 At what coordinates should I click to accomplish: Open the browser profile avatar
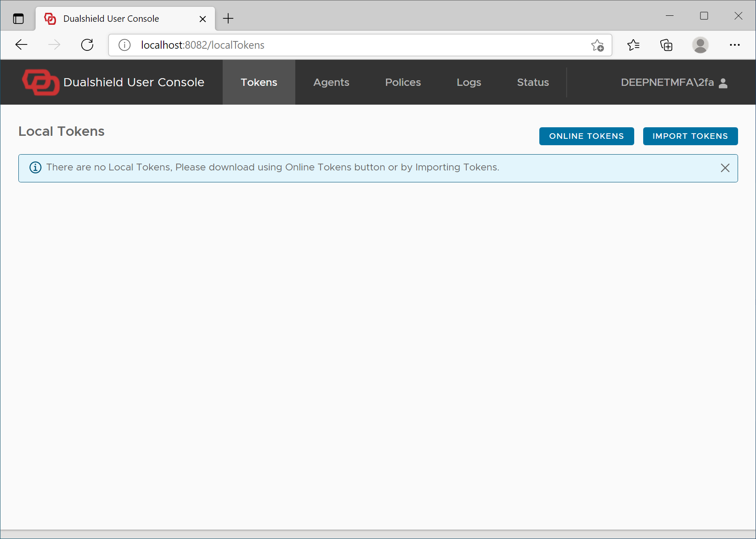point(700,45)
